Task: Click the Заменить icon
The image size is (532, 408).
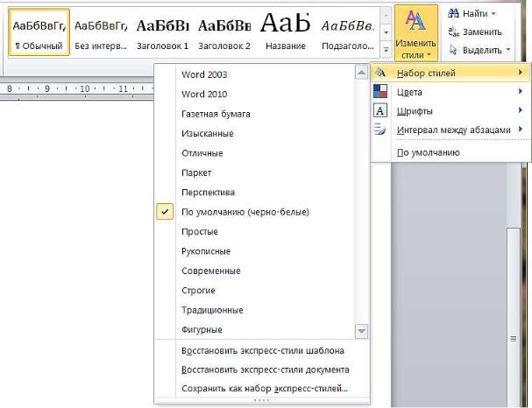Action: click(x=453, y=32)
